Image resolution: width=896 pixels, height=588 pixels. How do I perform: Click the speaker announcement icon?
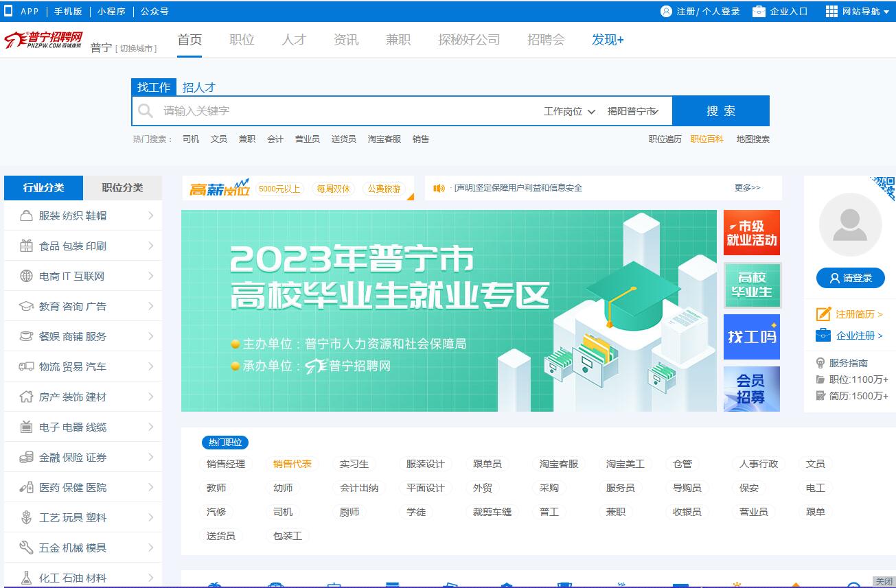[x=439, y=188]
